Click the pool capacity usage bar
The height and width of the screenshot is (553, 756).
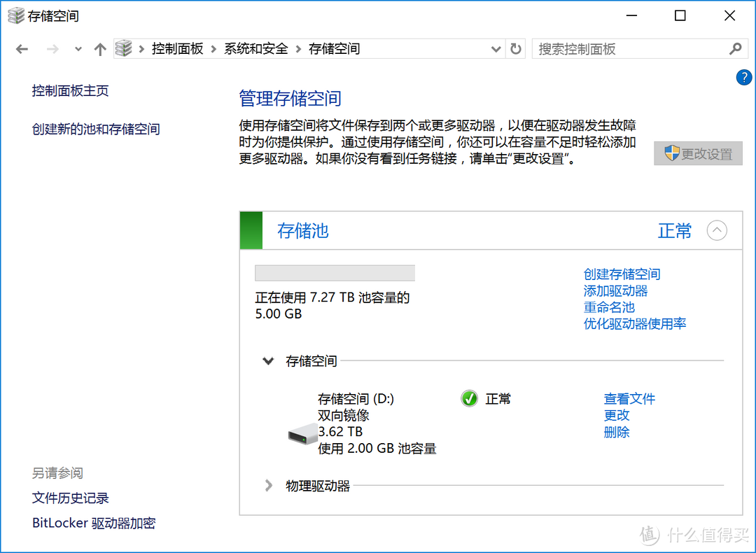pyautogui.click(x=335, y=272)
